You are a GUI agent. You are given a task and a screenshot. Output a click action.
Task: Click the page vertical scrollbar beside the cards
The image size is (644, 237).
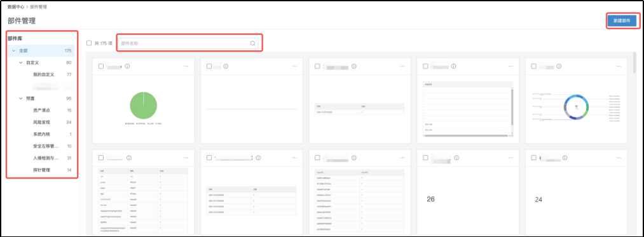tap(635, 62)
